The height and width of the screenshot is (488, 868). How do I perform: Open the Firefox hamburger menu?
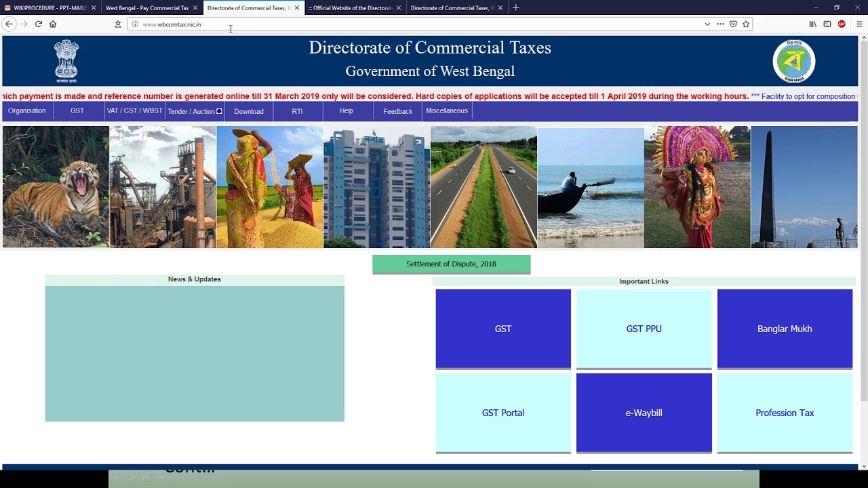tap(859, 24)
